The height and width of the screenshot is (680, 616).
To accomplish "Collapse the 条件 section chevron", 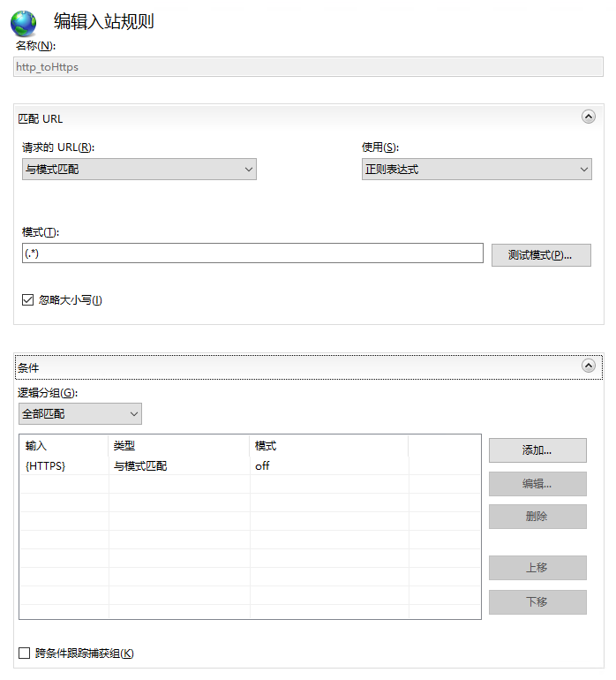I will click(588, 366).
